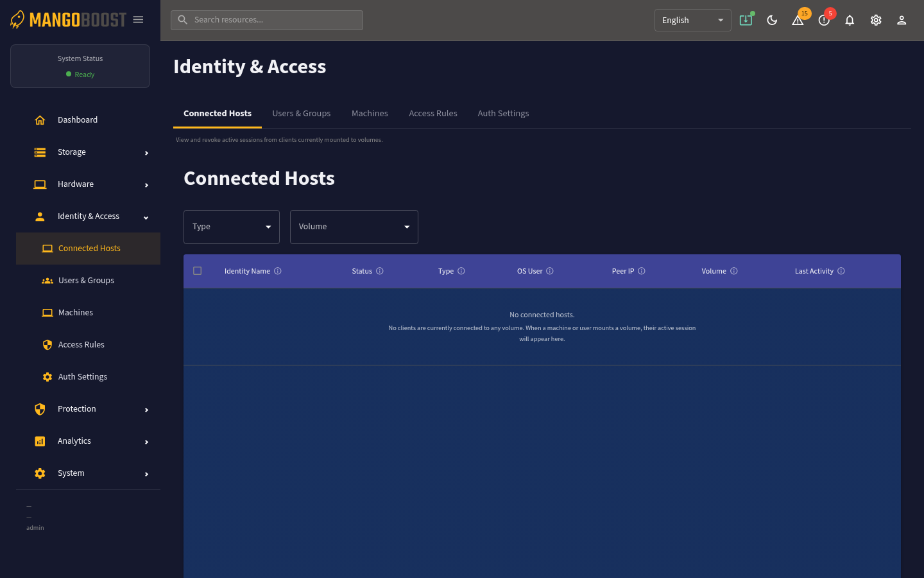
Task: Click the Machines laptop icon in sidebar
Action: 47,313
